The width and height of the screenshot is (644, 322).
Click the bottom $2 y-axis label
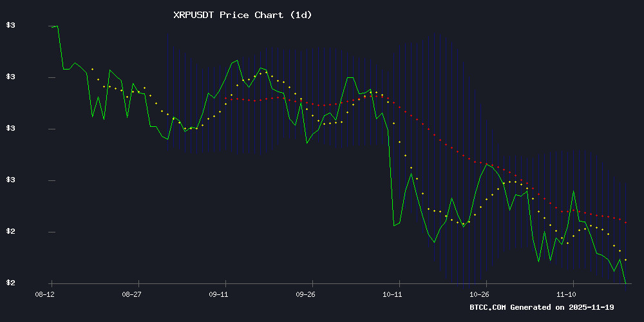coord(10,283)
